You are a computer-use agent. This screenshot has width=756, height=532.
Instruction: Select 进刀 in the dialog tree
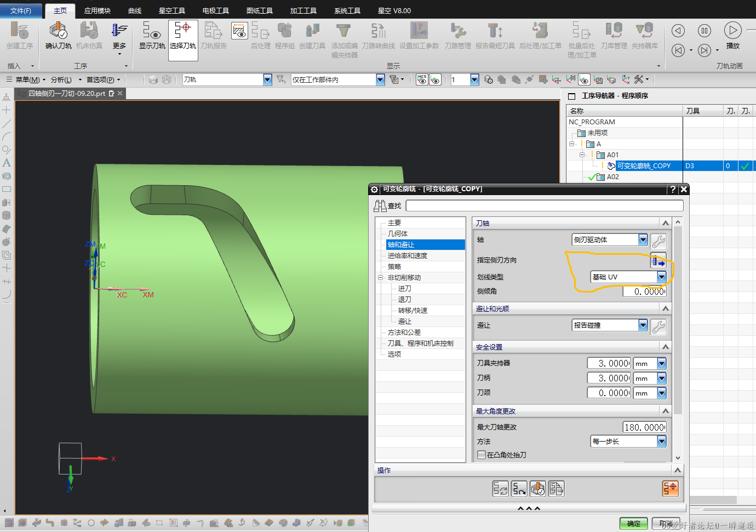[x=404, y=288]
